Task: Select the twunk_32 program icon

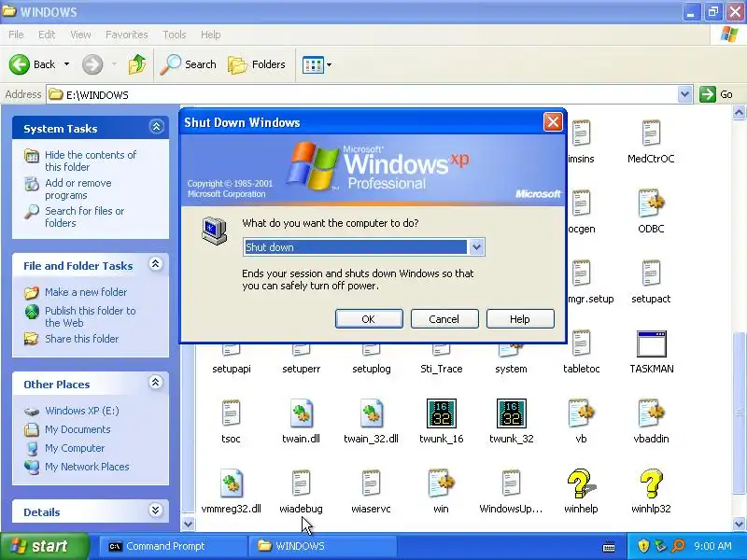Action: [511, 413]
